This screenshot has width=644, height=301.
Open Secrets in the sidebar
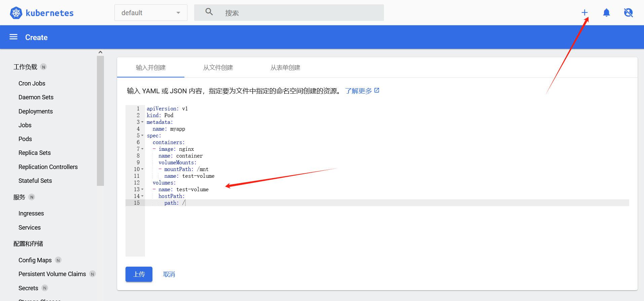pyautogui.click(x=28, y=288)
